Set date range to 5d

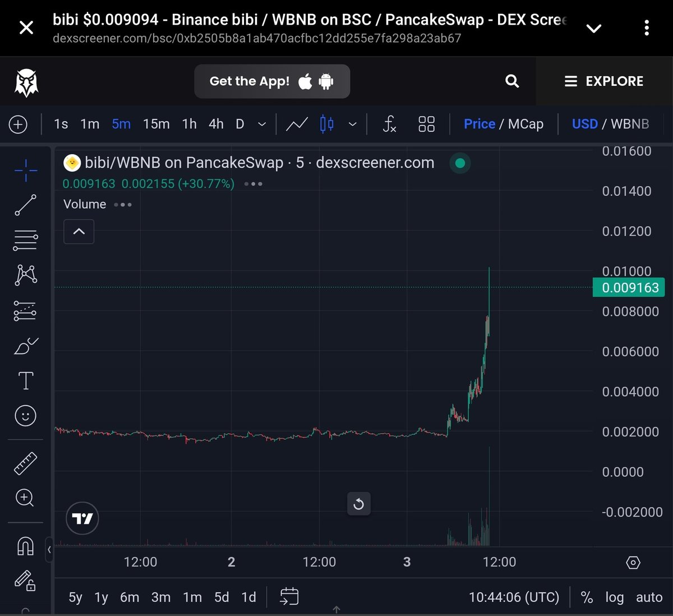[222, 597]
